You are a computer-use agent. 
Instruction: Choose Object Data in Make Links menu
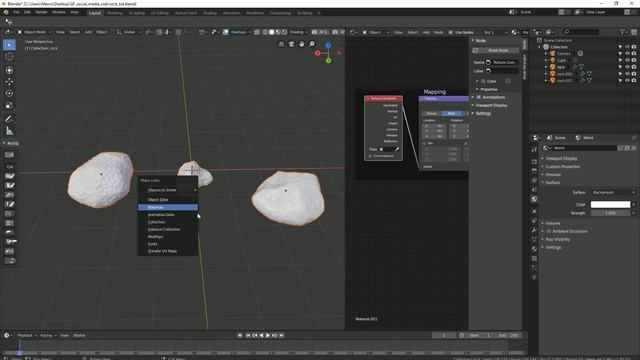168,200
